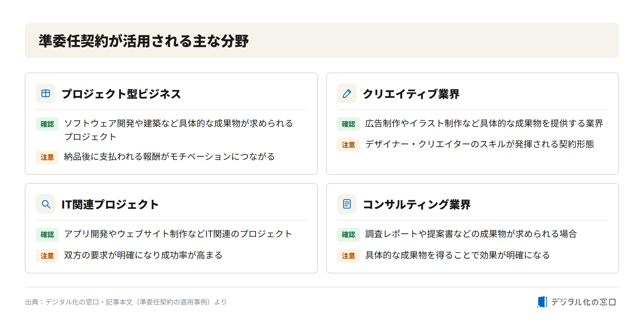
Task: Click the pencil icon beside クリエイティブ業界
Action: (x=347, y=93)
